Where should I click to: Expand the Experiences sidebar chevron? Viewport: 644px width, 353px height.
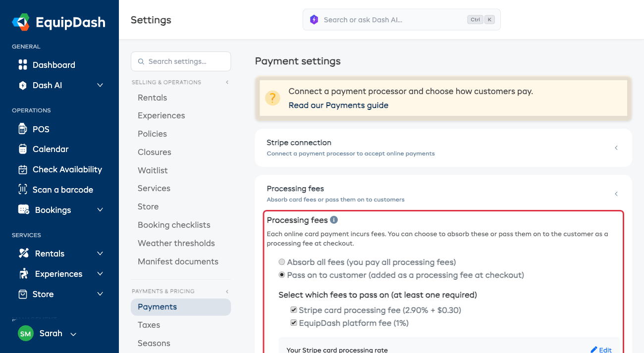pos(100,274)
